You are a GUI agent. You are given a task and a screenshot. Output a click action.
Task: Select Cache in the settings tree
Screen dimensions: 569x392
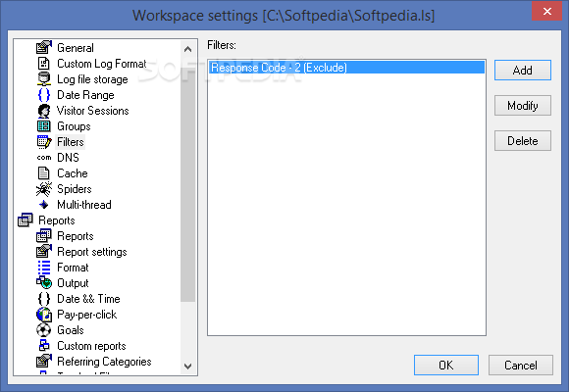[73, 173]
